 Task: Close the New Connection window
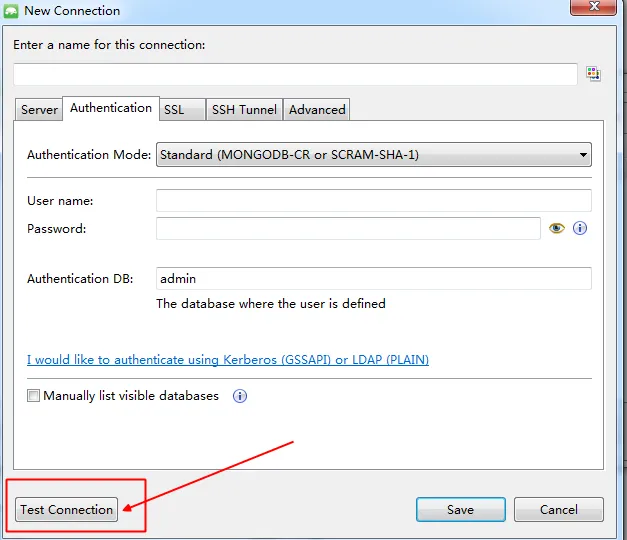[x=593, y=7]
